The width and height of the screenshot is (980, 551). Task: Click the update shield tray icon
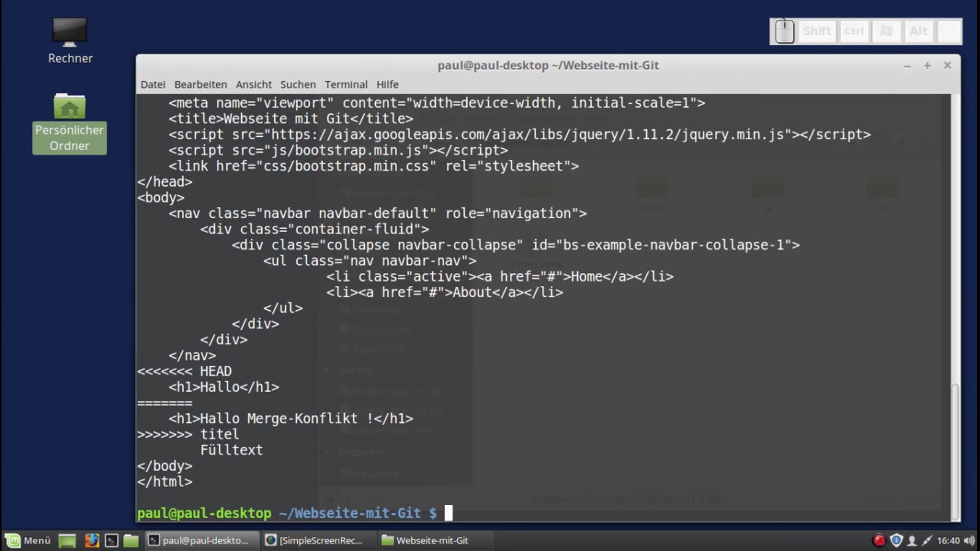click(x=896, y=540)
